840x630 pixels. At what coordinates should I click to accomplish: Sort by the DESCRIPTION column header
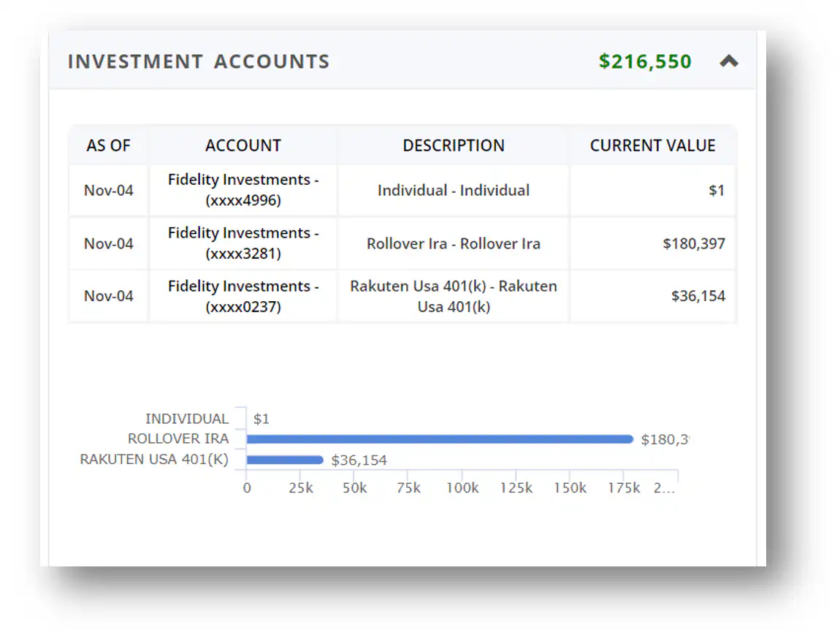tap(453, 145)
